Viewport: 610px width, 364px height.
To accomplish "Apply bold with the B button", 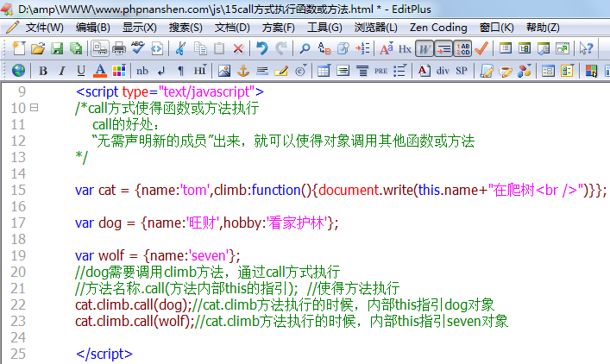I will (x=42, y=70).
